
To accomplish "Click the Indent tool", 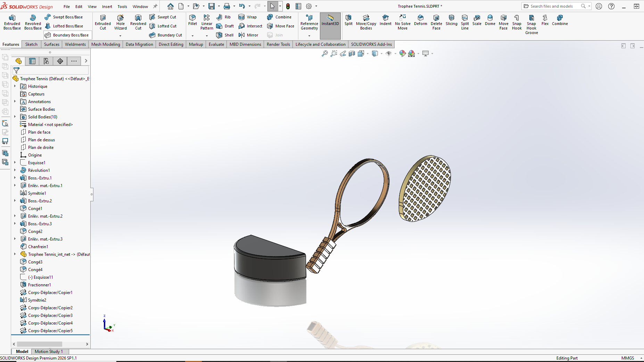I will pos(386,20).
